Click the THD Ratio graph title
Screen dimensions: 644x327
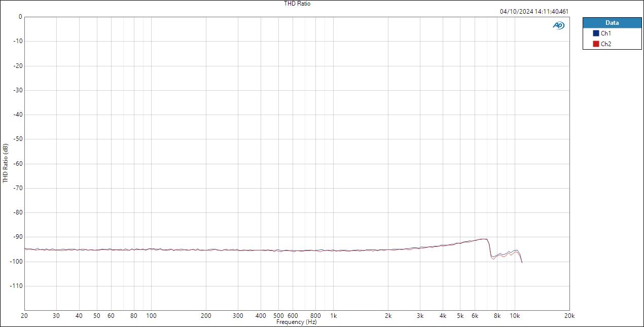pos(297,4)
